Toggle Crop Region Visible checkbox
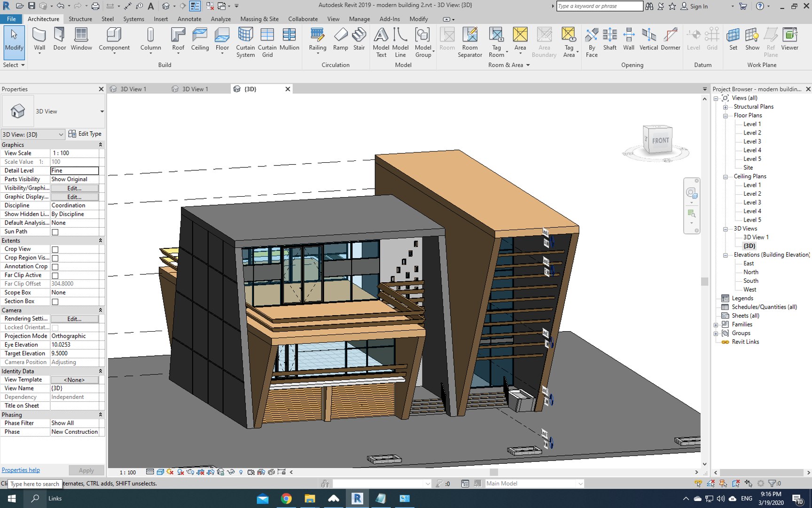Image resolution: width=812 pixels, height=508 pixels. pyautogui.click(x=55, y=258)
